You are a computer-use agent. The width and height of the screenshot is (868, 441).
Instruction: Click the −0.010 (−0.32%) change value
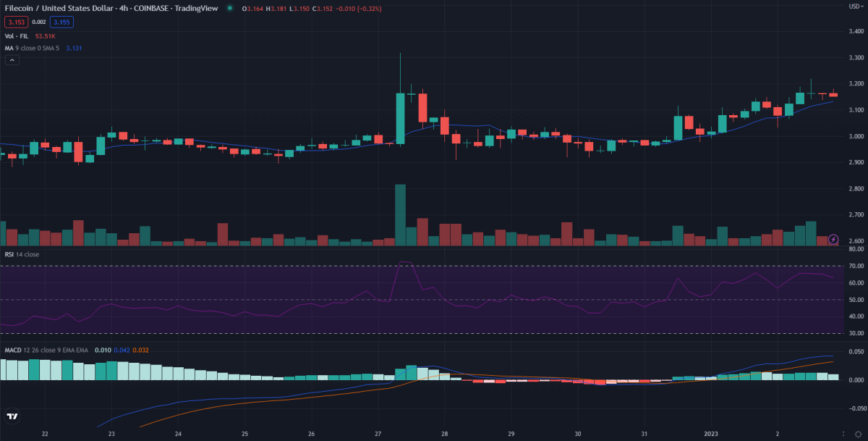click(357, 8)
